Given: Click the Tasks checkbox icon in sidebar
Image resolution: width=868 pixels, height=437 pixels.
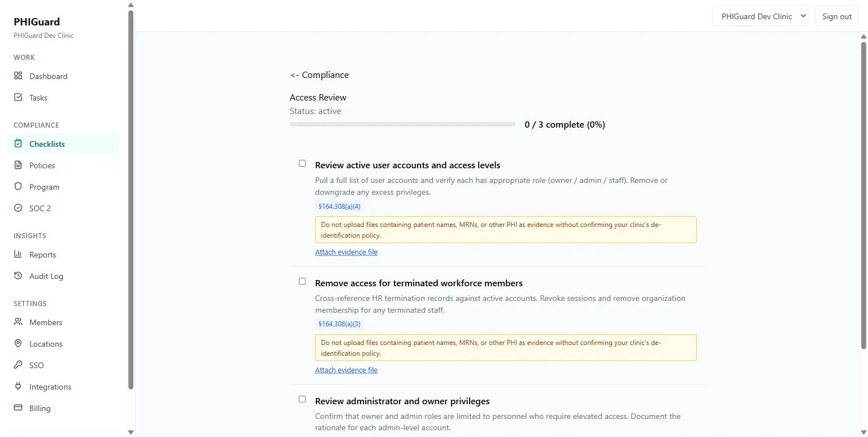Looking at the screenshot, I should 18,97.
